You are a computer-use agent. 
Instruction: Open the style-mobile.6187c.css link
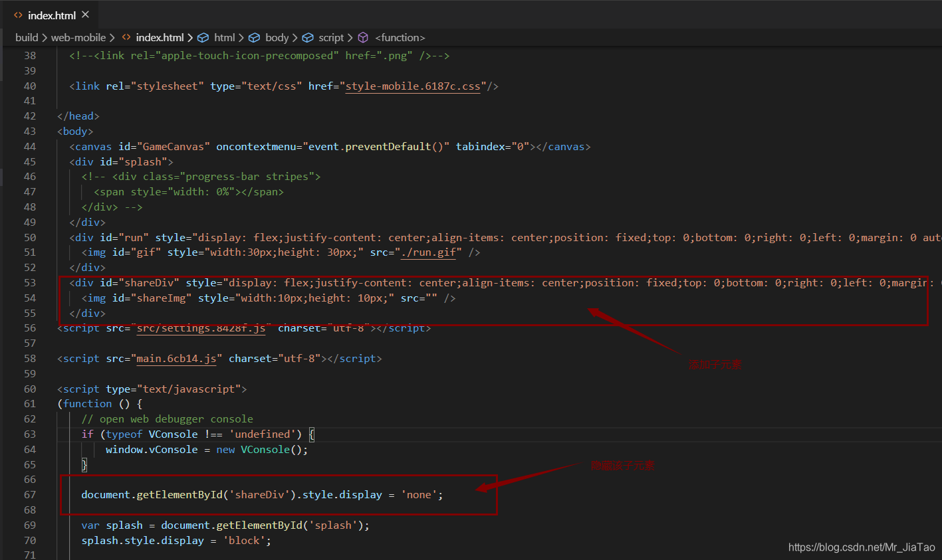coord(413,86)
